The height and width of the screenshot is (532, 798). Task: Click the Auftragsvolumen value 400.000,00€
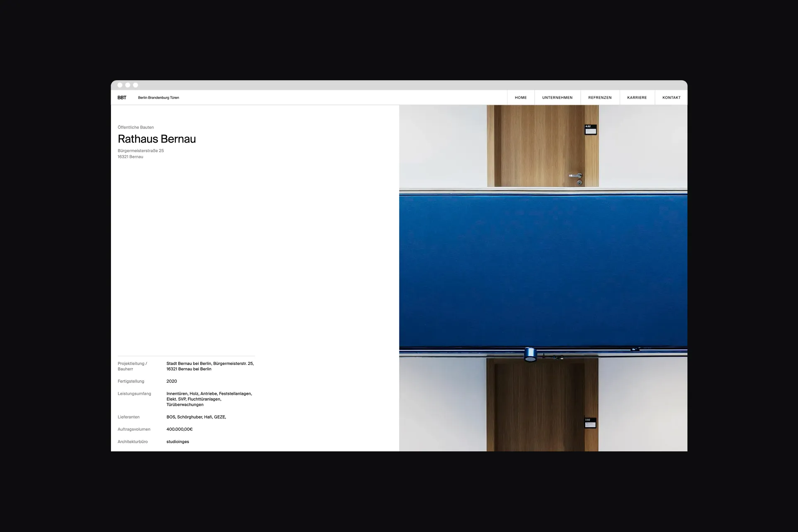click(180, 429)
